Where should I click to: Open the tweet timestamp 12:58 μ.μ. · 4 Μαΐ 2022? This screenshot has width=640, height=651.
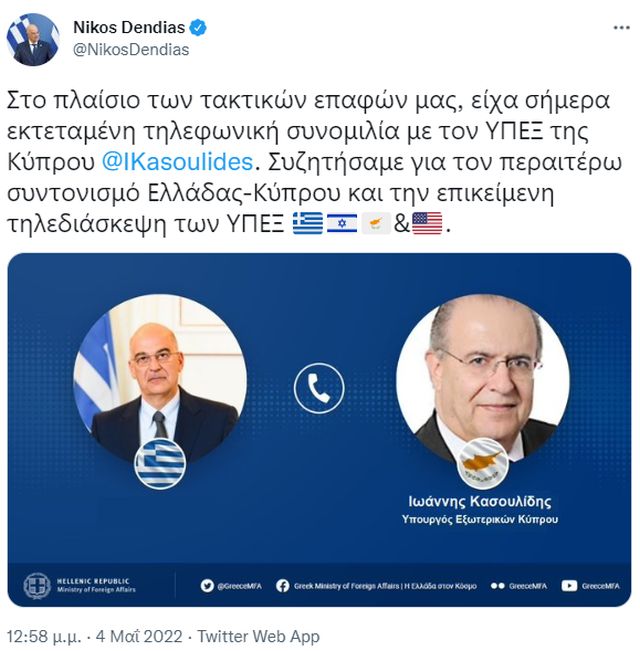pyautogui.click(x=95, y=636)
